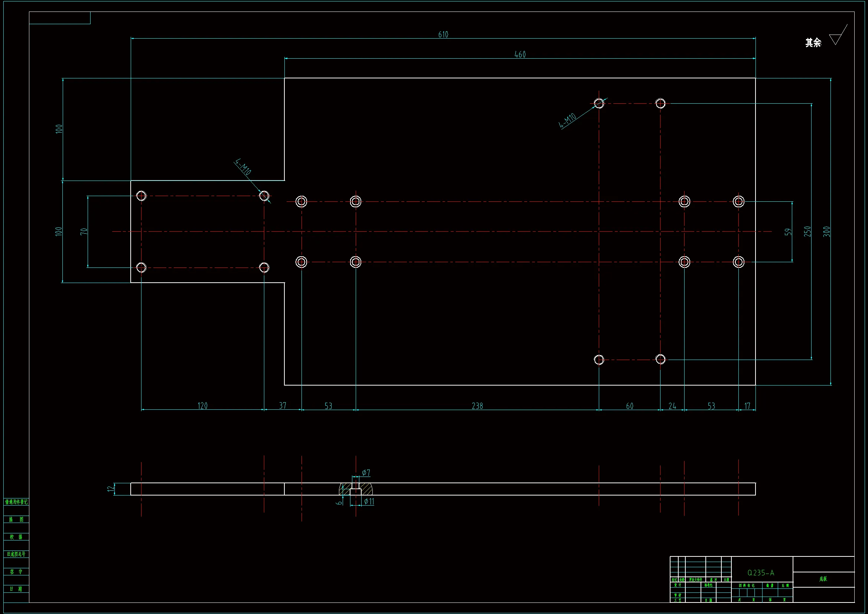Select the 旧底图总号 label cell
Screen dimensions: 868x614
(x=16, y=554)
